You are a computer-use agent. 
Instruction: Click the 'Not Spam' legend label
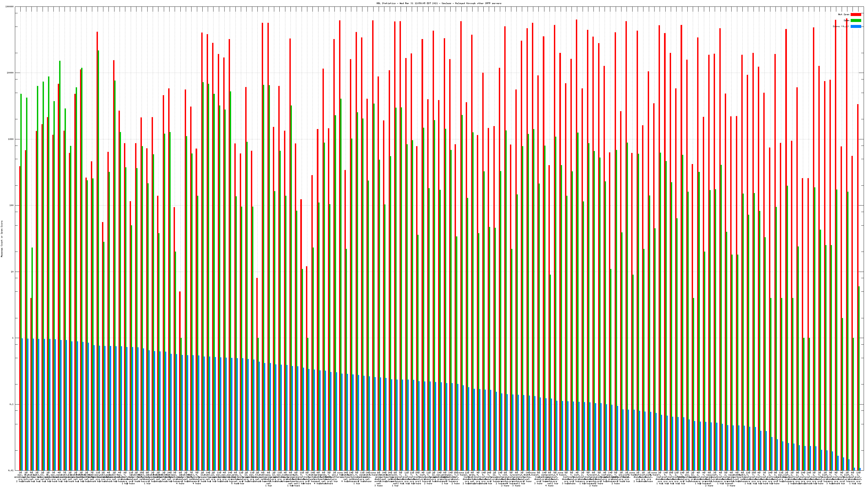844,14
